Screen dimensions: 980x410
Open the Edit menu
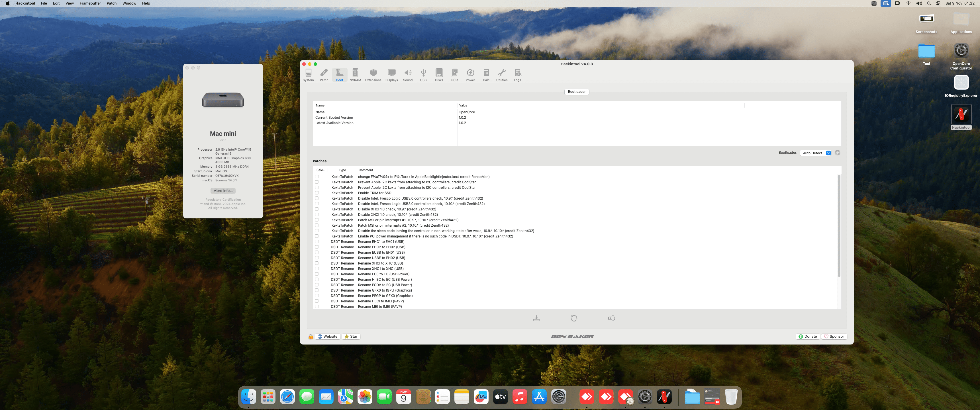pyautogui.click(x=56, y=3)
